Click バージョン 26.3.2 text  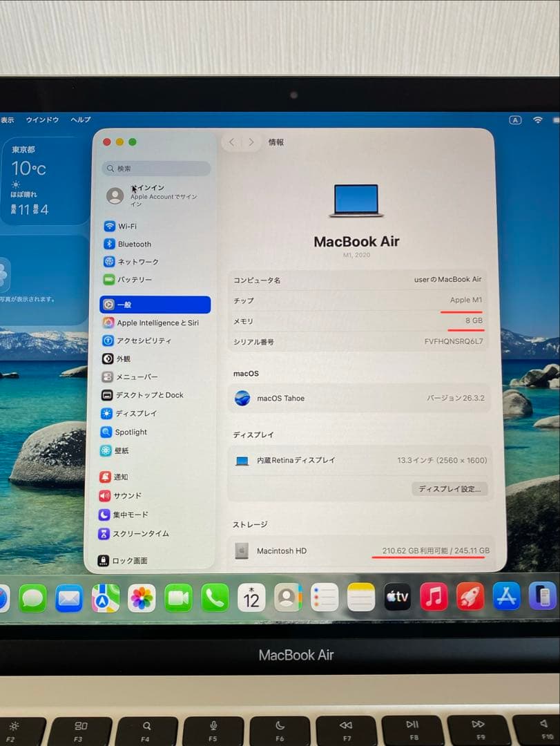coord(455,399)
